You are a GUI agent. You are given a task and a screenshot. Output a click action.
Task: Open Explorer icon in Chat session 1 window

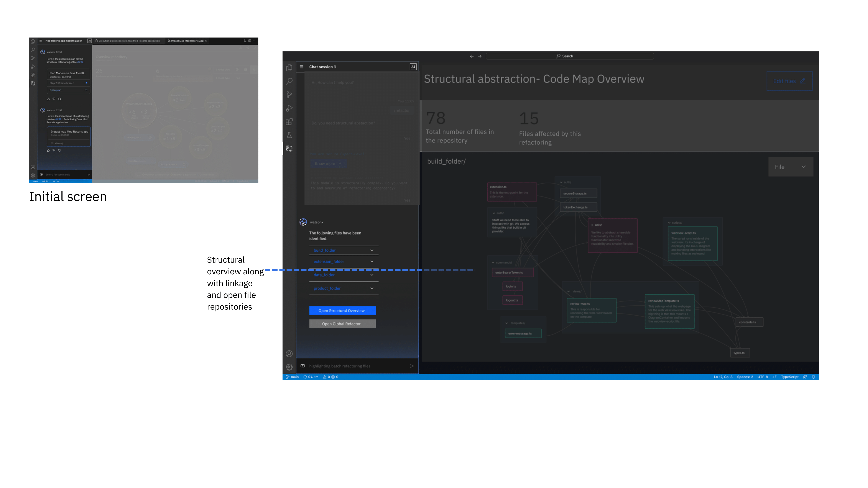[289, 68]
